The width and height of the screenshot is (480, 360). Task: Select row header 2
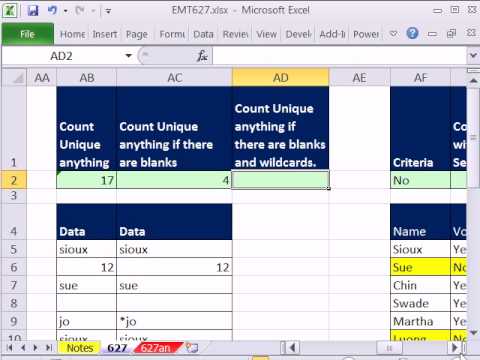tap(13, 180)
